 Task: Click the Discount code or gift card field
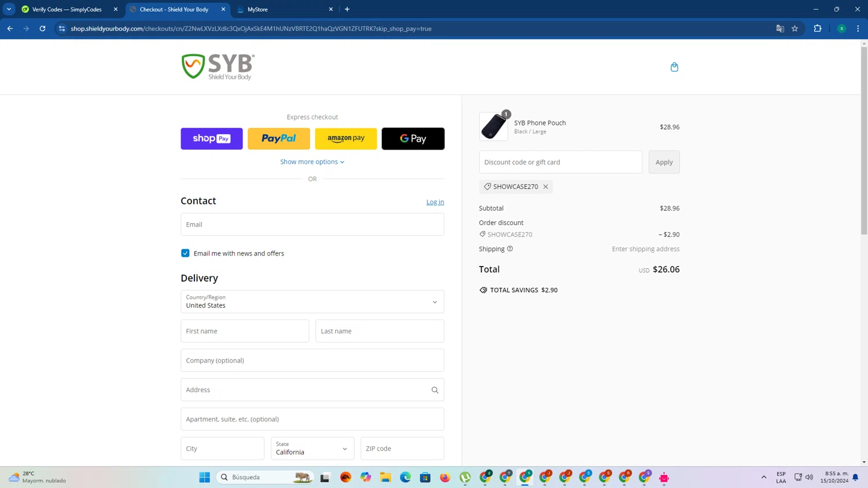[x=561, y=162]
